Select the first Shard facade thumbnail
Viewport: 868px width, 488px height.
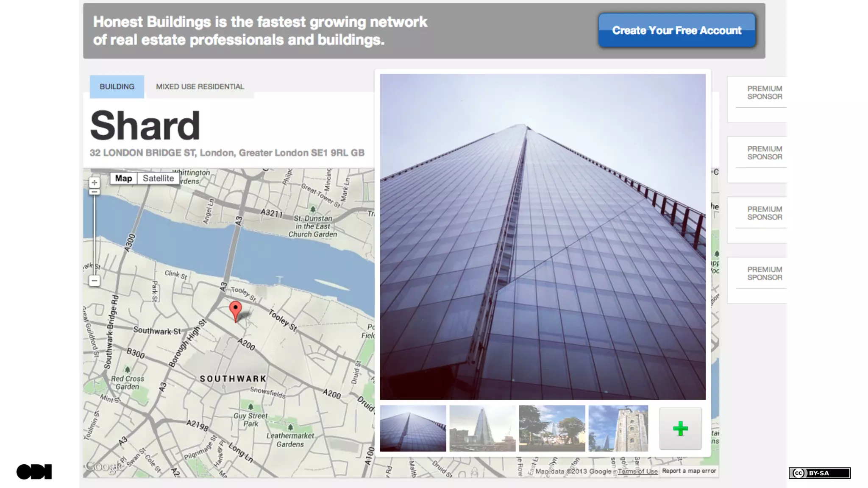pyautogui.click(x=413, y=428)
